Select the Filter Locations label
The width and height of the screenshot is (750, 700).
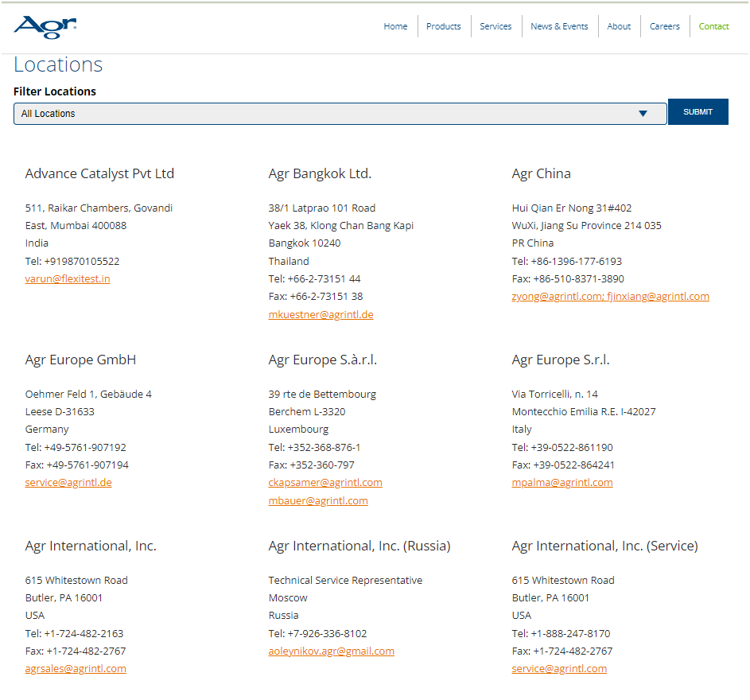(55, 91)
